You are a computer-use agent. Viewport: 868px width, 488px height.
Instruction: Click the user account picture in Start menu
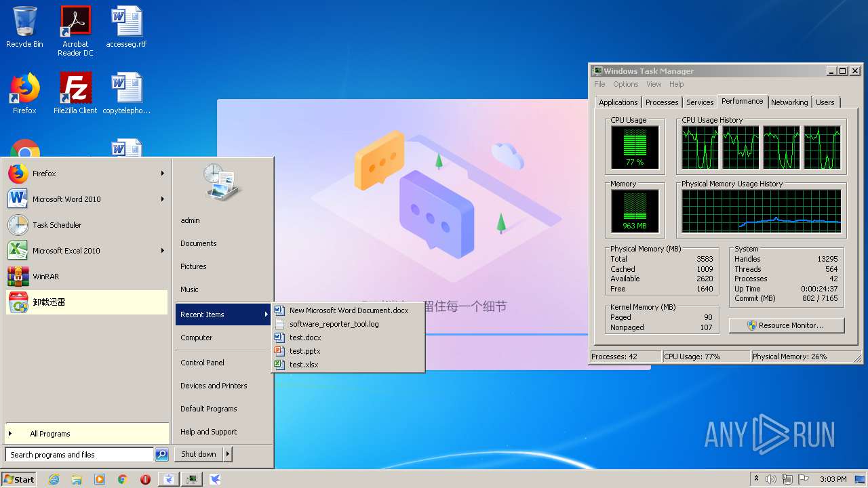[222, 182]
